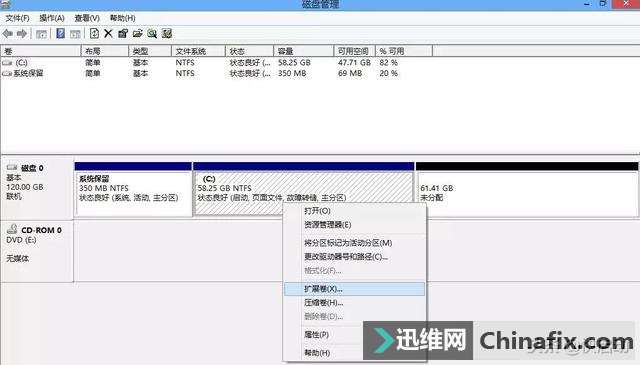Click the Forward arrow toolbar icon
This screenshot has height=365, width=640.
pos(22,33)
